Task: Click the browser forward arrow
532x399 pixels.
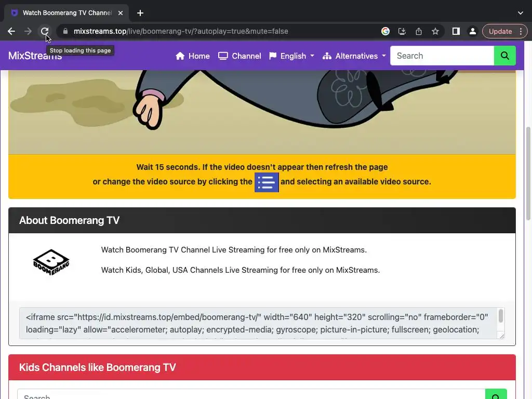Action: 28,31
